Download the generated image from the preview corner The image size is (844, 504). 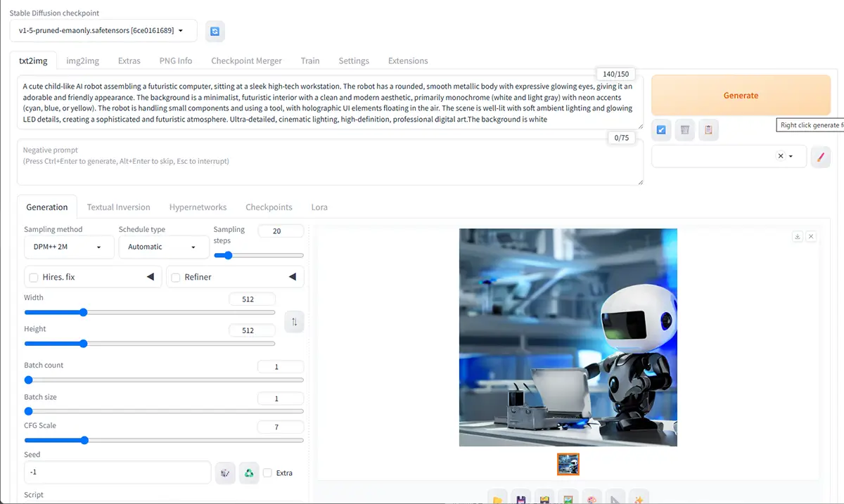coord(798,237)
